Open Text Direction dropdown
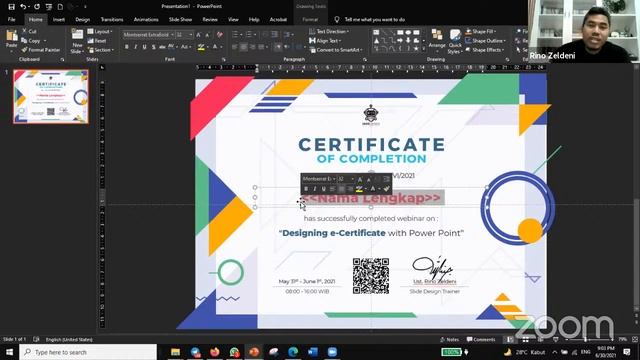The width and height of the screenshot is (640, 360). coord(329,31)
